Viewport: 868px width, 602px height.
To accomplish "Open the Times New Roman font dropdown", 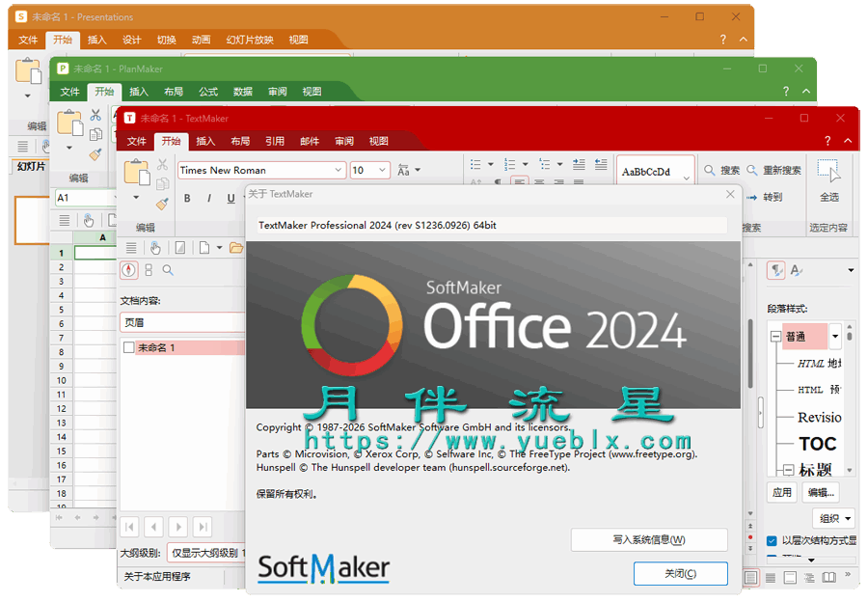I will [x=338, y=170].
